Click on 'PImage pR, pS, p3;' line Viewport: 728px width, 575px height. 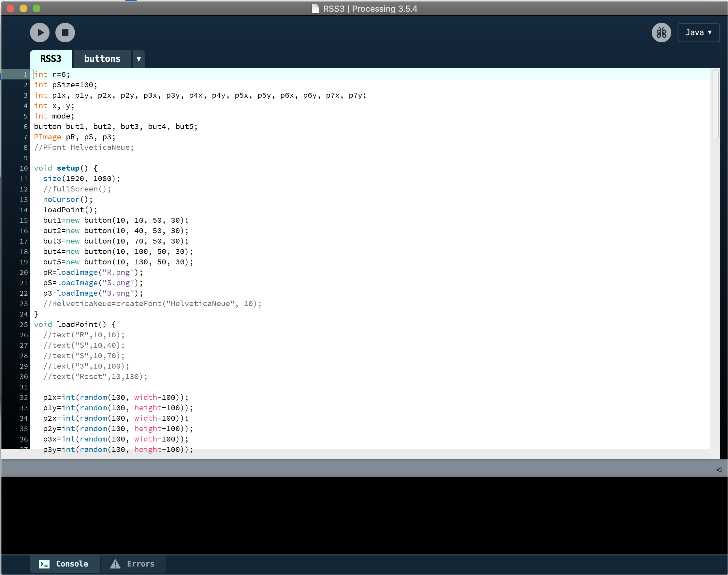74,137
